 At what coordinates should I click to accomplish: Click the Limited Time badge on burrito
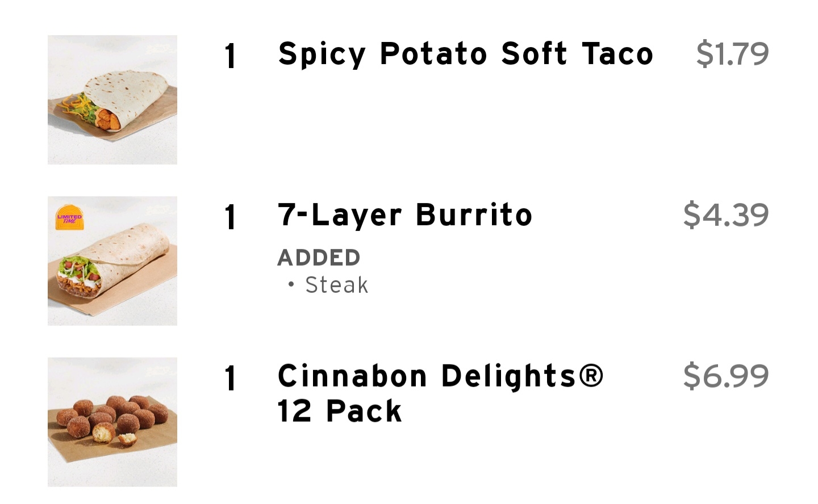[69, 219]
